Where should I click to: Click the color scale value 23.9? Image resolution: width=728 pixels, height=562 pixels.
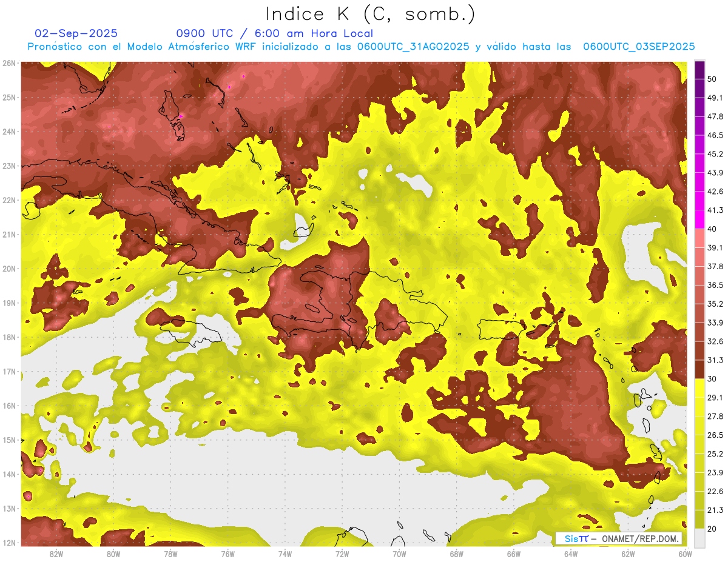pos(715,473)
